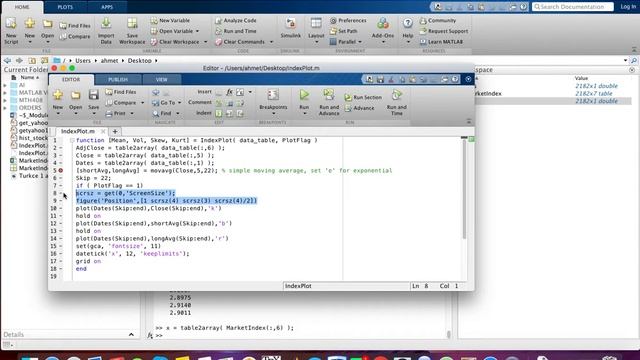This screenshot has width=640, height=360.
Task: Click Insert fx function icon in Editor
Action: tap(229, 92)
